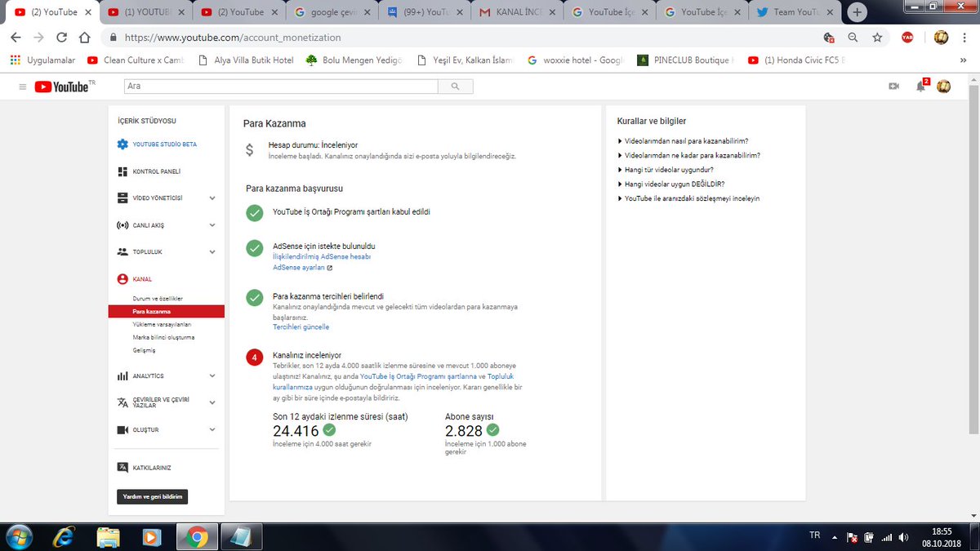The width and height of the screenshot is (980, 551).
Task: Open Alya Villa Butik Hotel bookmark
Action: [x=246, y=60]
